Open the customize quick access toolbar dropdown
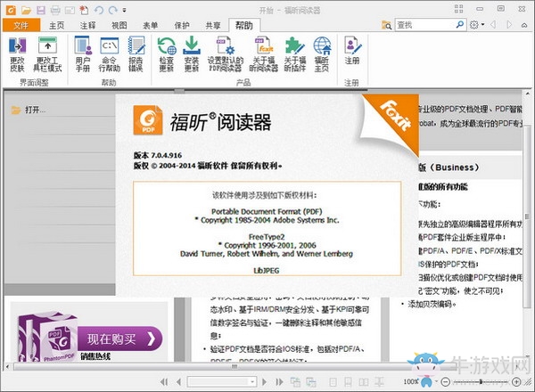The image size is (535, 392). [x=125, y=10]
